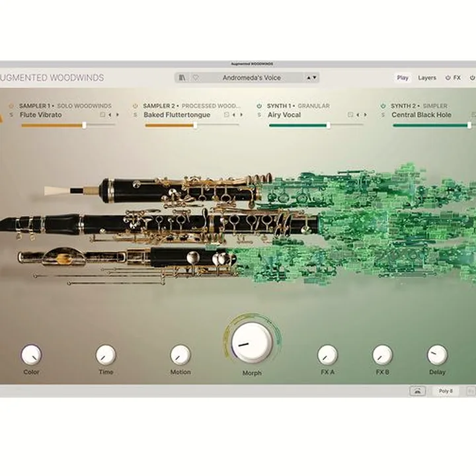
Task: Select next source for Airy Vocal
Action: tap(365, 115)
